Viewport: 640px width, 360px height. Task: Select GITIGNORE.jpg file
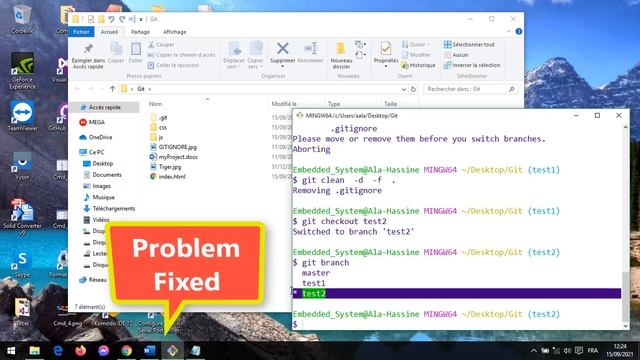(x=173, y=147)
